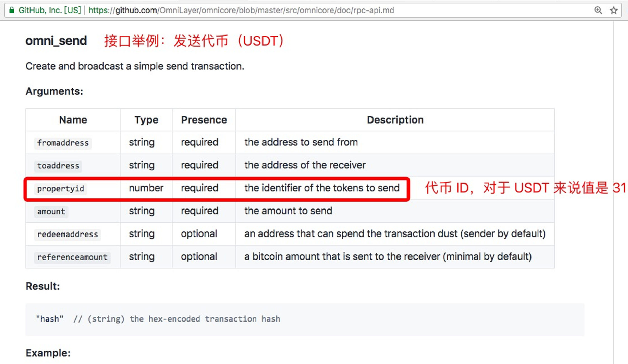Screen dimensions: 628x364
Task: Click the amount table cell label
Action: coord(51,211)
